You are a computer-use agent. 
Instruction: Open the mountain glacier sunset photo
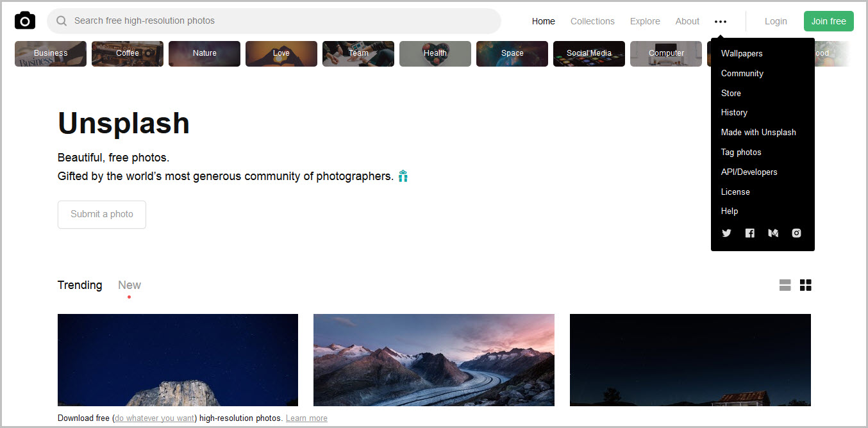[x=434, y=360]
